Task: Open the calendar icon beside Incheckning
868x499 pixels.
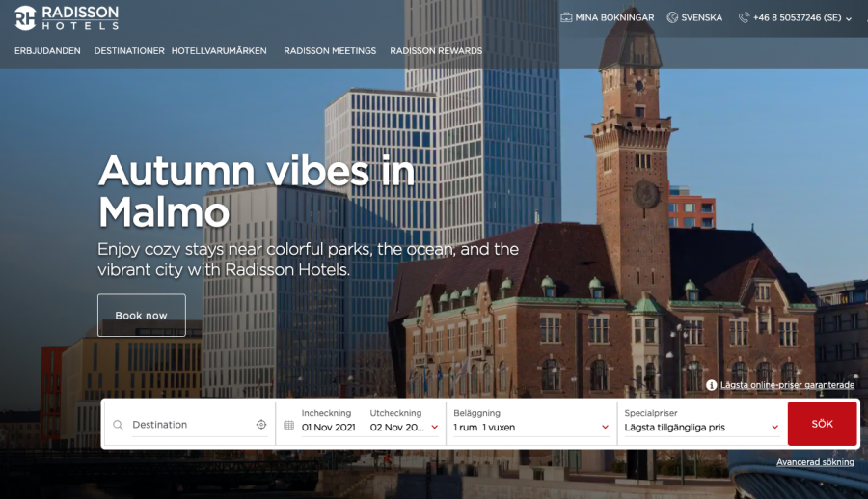Action: pos(288,425)
